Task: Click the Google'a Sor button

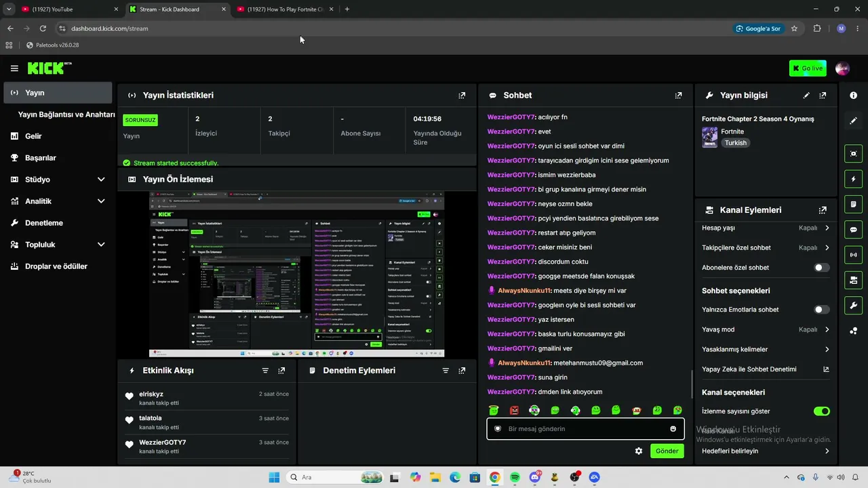Action: [x=758, y=28]
